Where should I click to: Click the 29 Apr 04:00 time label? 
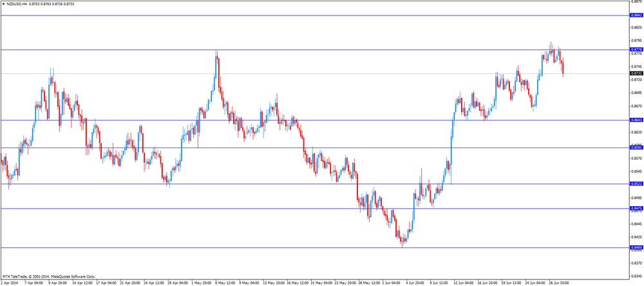[176, 283]
